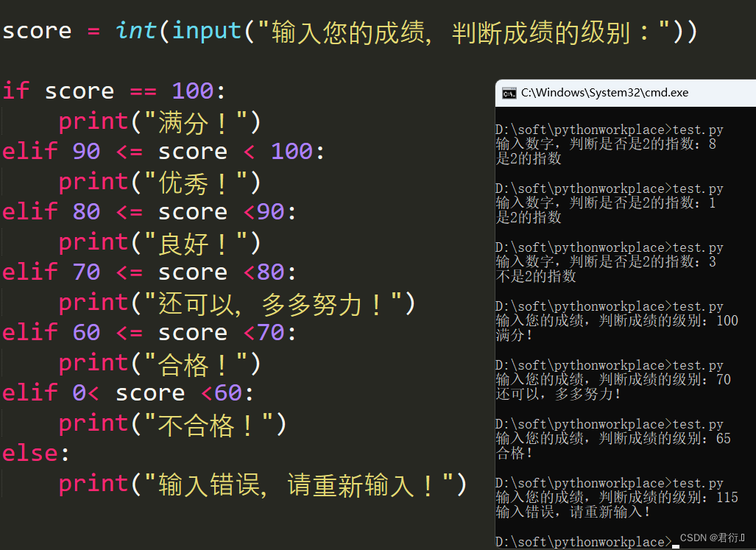Click the line print("优秀！")
This screenshot has width=756, height=550.
coord(160,182)
